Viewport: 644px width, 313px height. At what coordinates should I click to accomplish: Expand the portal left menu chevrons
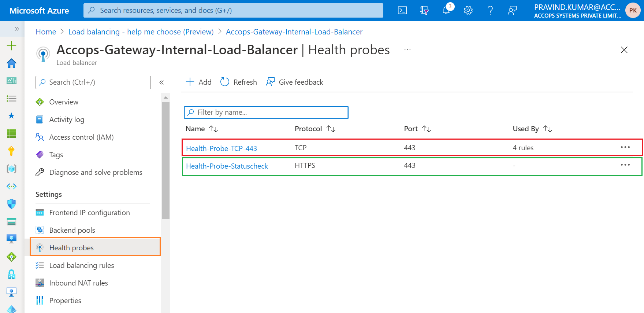16,29
